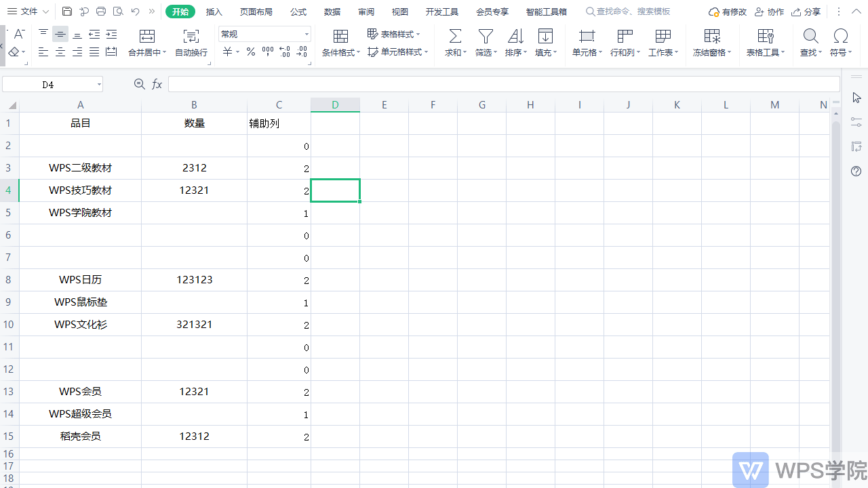Click the Save icon in the quick access bar

[x=67, y=12]
